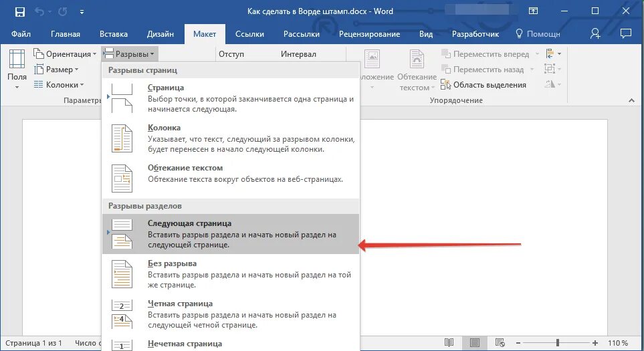Open Область выделения selection pane
The image size is (644, 351).
pos(484,84)
